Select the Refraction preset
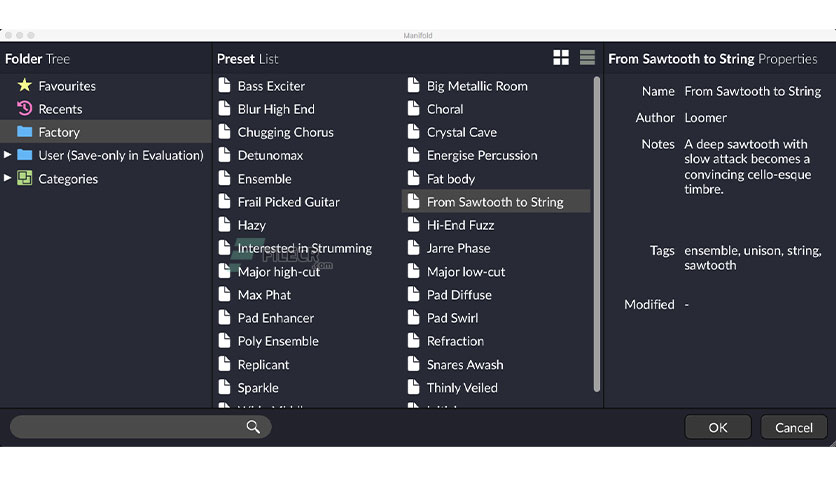Screen dimensions: 836x484 (x=455, y=341)
